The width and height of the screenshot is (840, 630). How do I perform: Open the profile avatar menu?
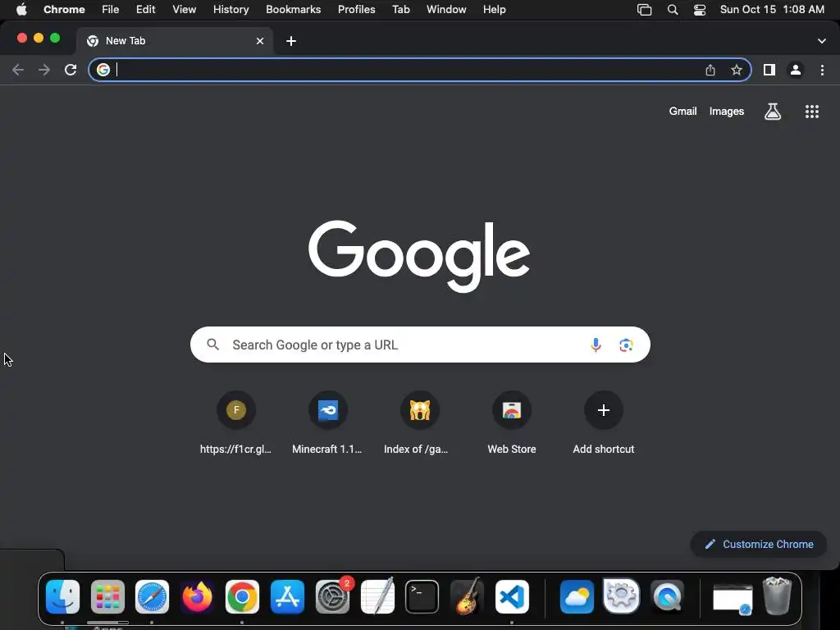(x=796, y=70)
